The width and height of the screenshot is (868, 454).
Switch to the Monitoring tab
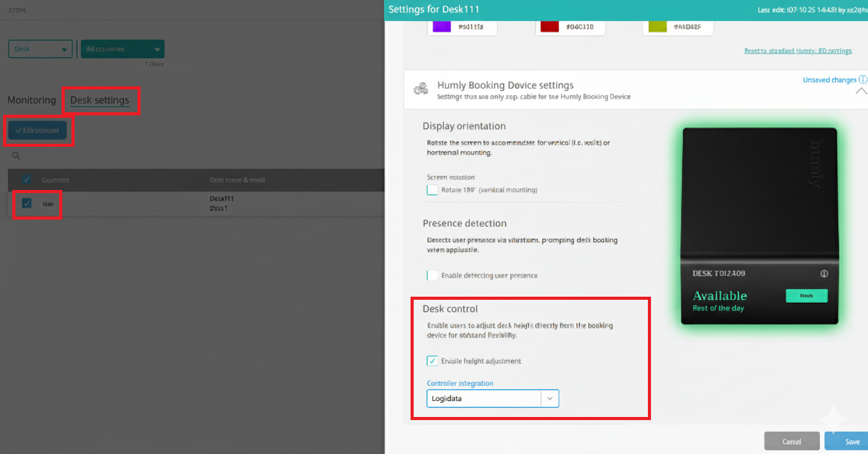point(31,100)
